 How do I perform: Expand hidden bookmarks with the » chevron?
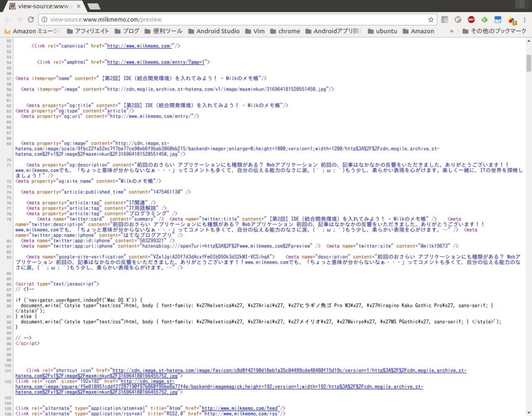click(451, 31)
